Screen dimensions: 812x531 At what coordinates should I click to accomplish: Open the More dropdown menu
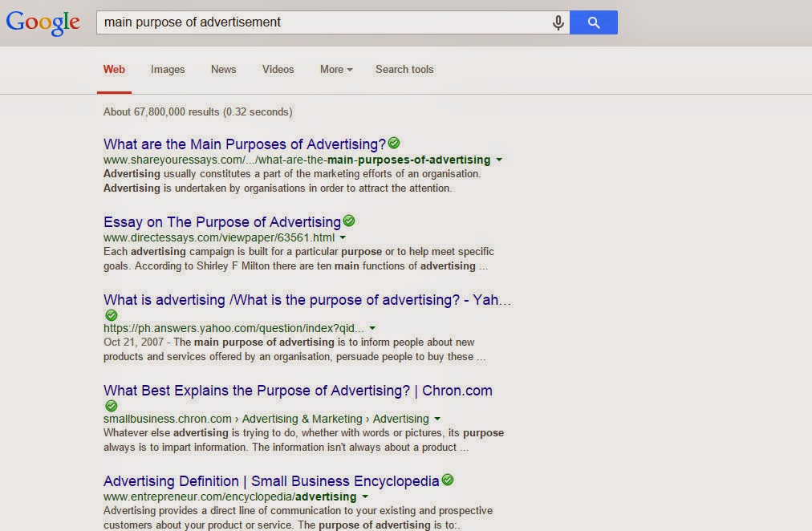[x=336, y=69]
